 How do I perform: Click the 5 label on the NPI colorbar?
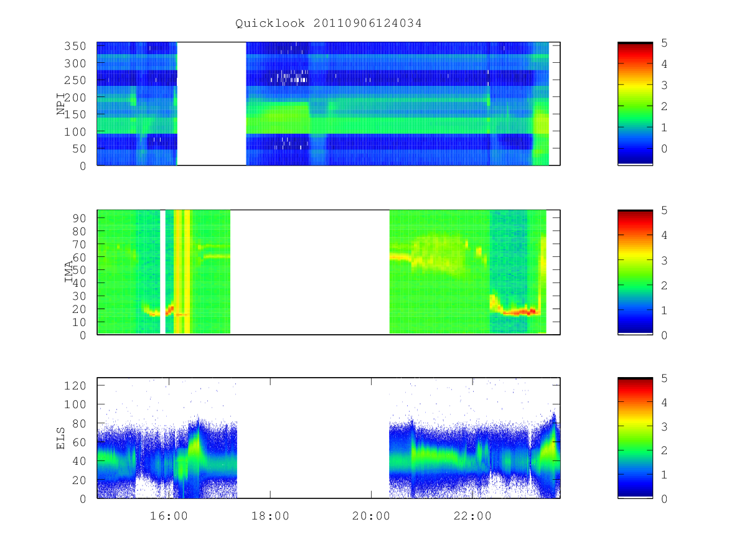tap(664, 43)
